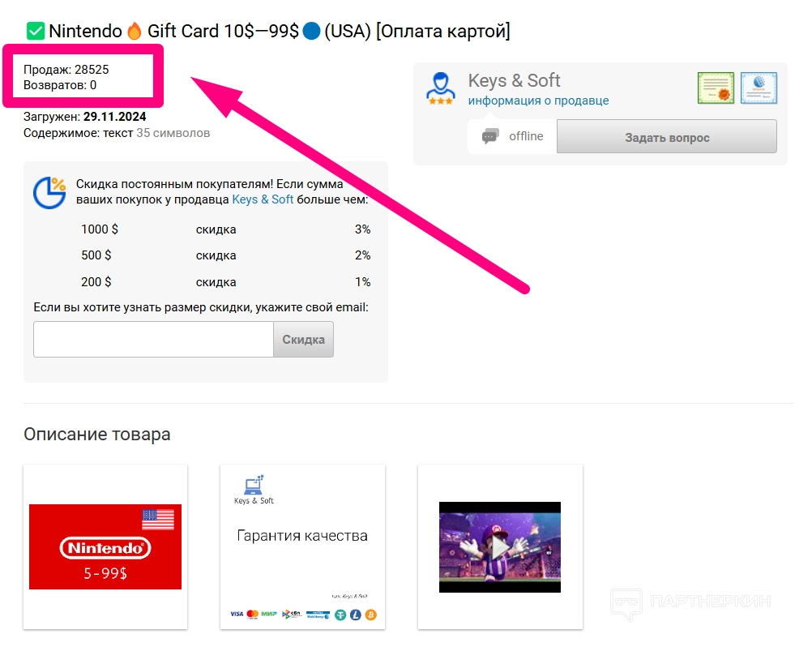
Task: Click the 500 $ discount row
Action: (x=226, y=255)
